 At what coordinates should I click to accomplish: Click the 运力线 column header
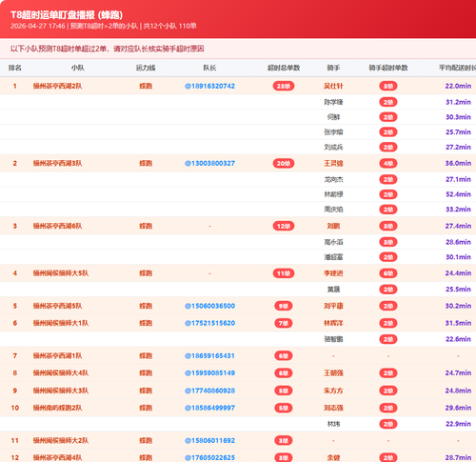pyautogui.click(x=146, y=68)
